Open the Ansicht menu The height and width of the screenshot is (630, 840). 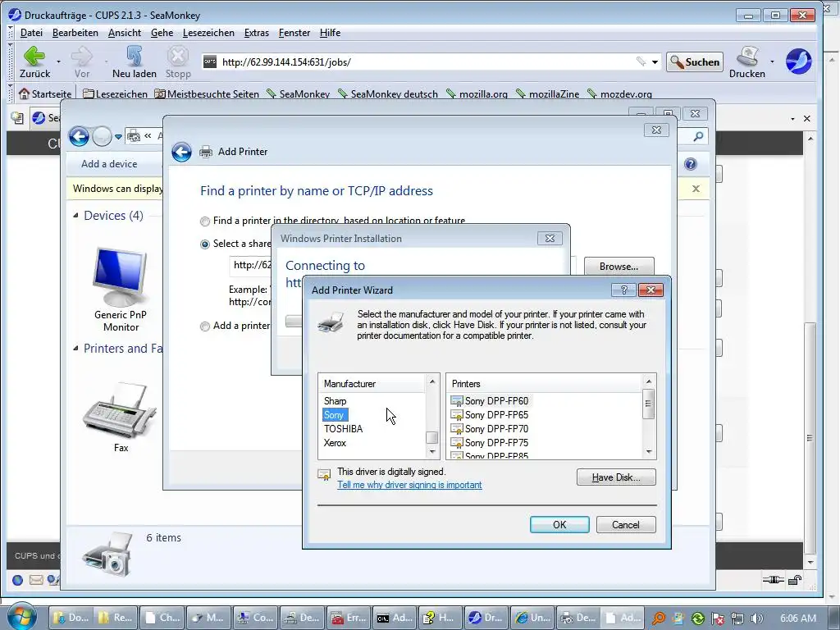pyautogui.click(x=125, y=33)
